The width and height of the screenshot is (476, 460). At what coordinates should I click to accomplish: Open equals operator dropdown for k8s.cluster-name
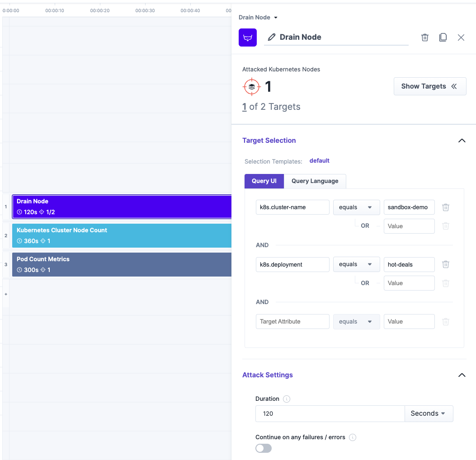(356, 207)
